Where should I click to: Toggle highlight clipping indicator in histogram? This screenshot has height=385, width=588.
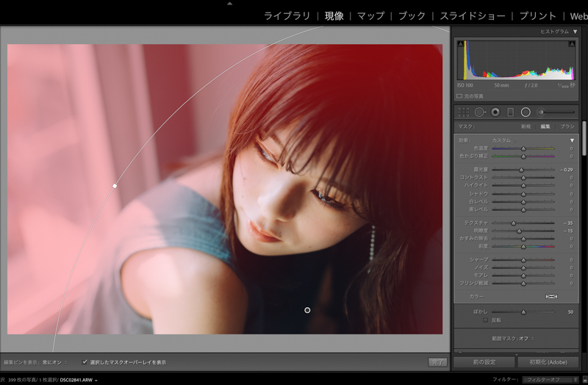coord(572,44)
